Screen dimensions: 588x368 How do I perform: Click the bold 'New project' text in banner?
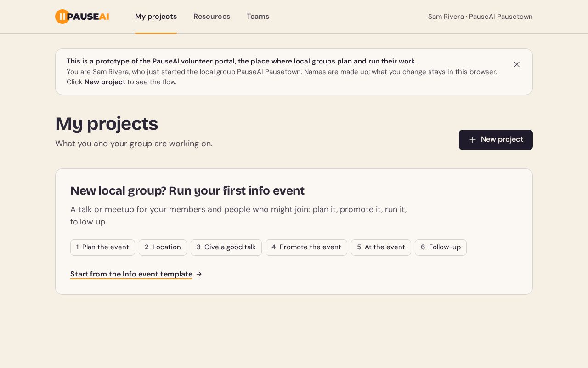tap(105, 82)
